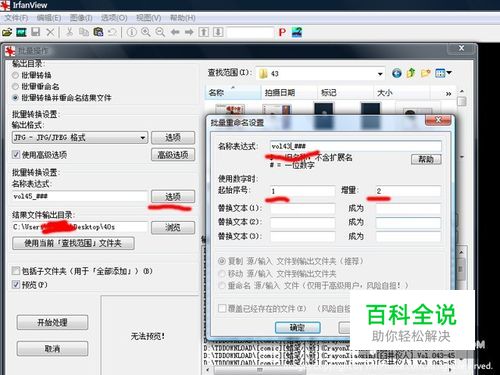Toggle the 预览(P) checkbox
This screenshot has height=375, width=500.
point(16,285)
